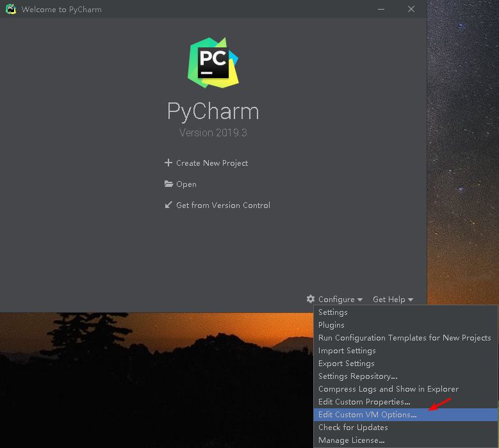The height and width of the screenshot is (448, 499).
Task: Expand the Get Help dropdown
Action: pos(393,300)
